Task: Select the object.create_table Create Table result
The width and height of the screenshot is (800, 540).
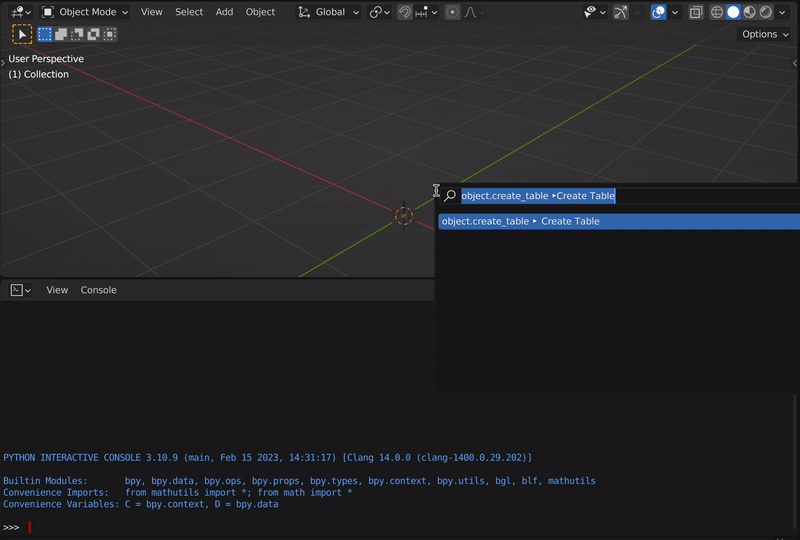Action: tap(619, 221)
